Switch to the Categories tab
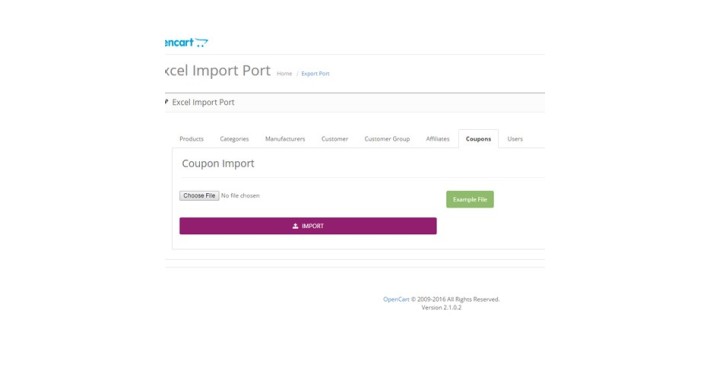This screenshot has width=710, height=380. 234,139
